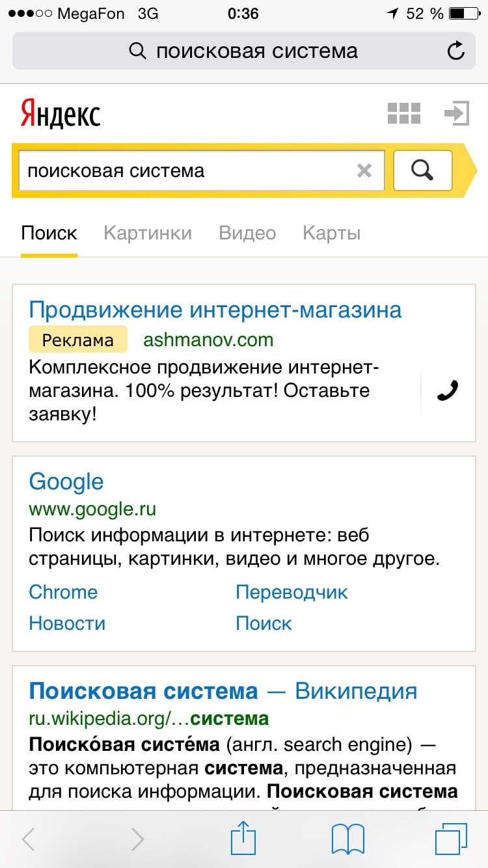Tap the Yandex login arrow icon

point(457,113)
